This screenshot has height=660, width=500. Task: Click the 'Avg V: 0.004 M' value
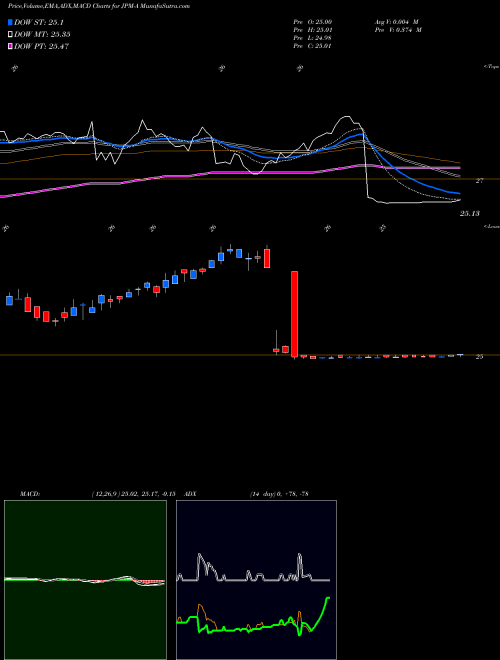[396, 21]
